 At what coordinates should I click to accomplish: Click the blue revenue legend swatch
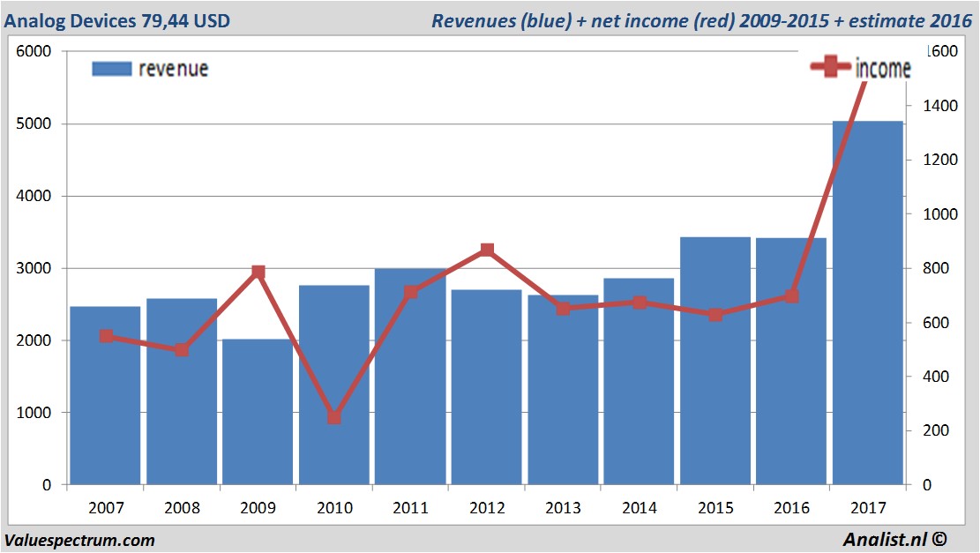(x=112, y=69)
